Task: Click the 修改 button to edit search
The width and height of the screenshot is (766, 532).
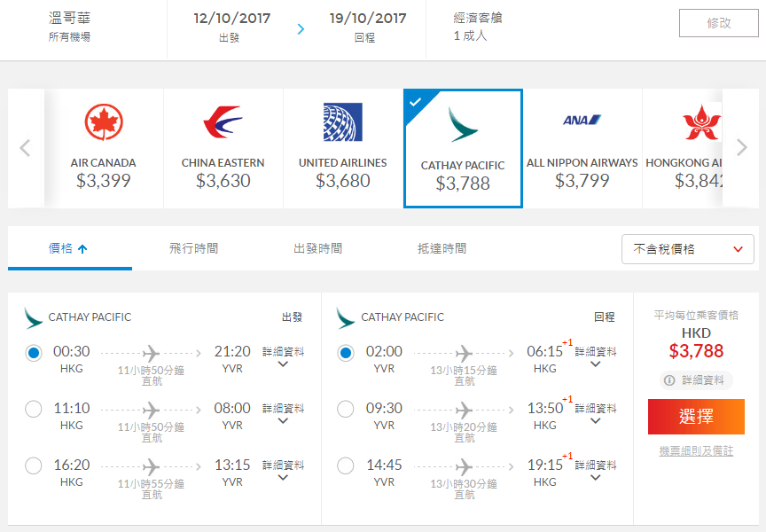Action: tap(719, 23)
